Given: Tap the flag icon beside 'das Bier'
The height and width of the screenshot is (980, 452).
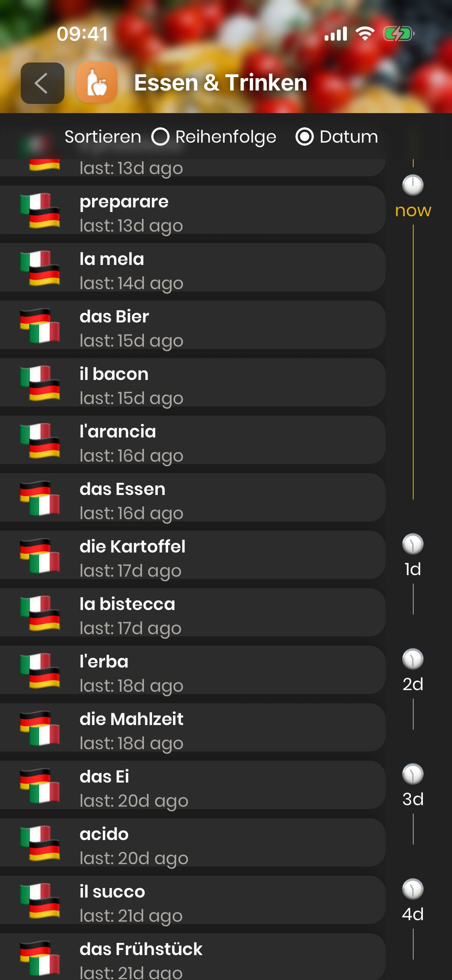Looking at the screenshot, I should (40, 325).
